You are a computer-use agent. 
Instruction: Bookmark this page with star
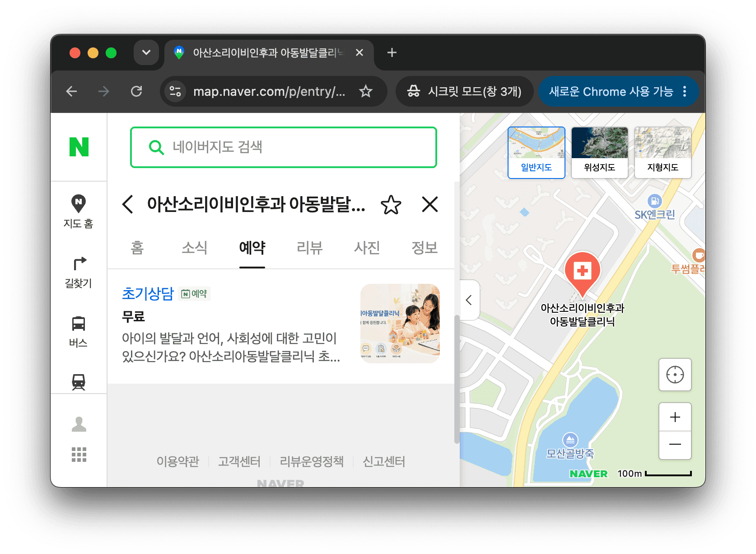366,92
